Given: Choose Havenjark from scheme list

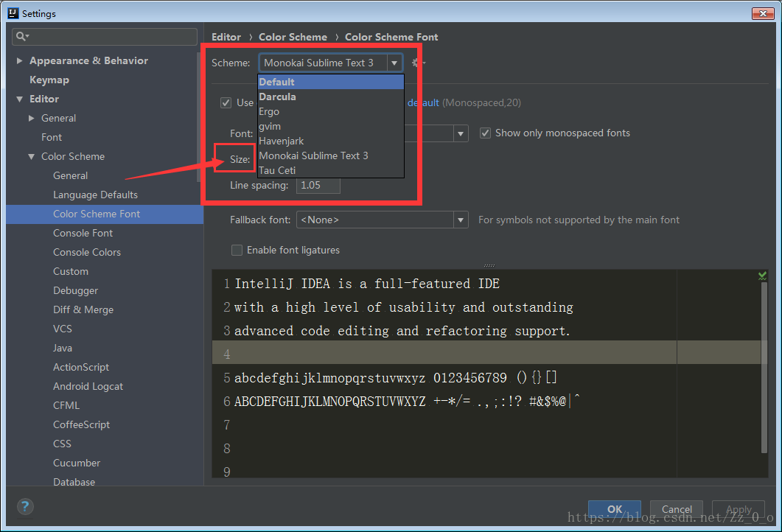Looking at the screenshot, I should (x=330, y=141).
